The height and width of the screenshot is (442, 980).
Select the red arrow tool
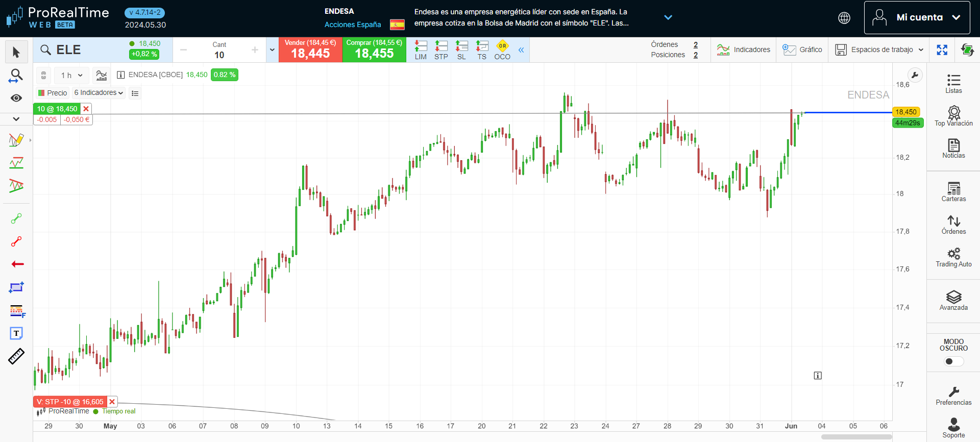[x=17, y=264]
